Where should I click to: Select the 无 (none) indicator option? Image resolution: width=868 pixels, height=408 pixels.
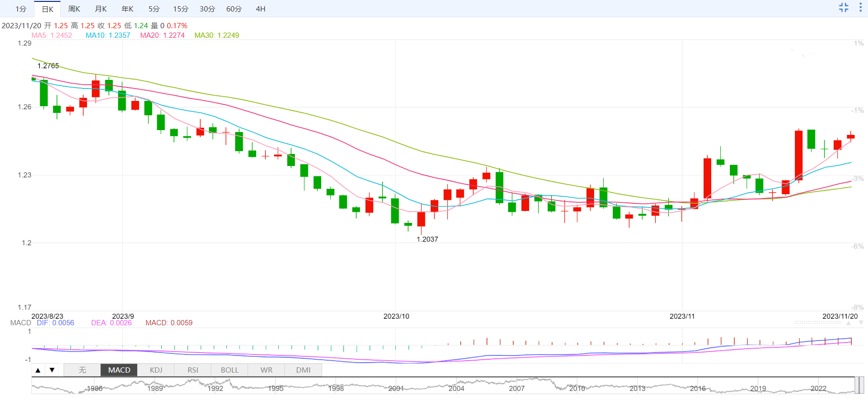tap(82, 370)
